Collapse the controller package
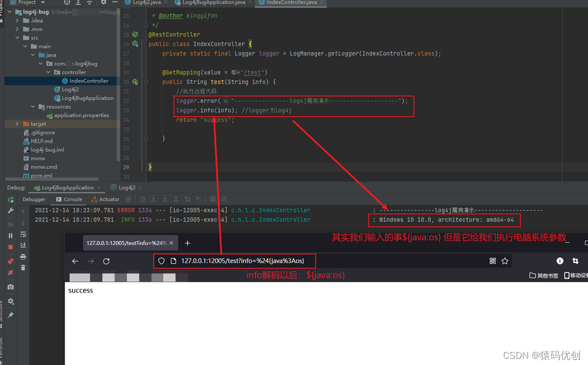 49,72
